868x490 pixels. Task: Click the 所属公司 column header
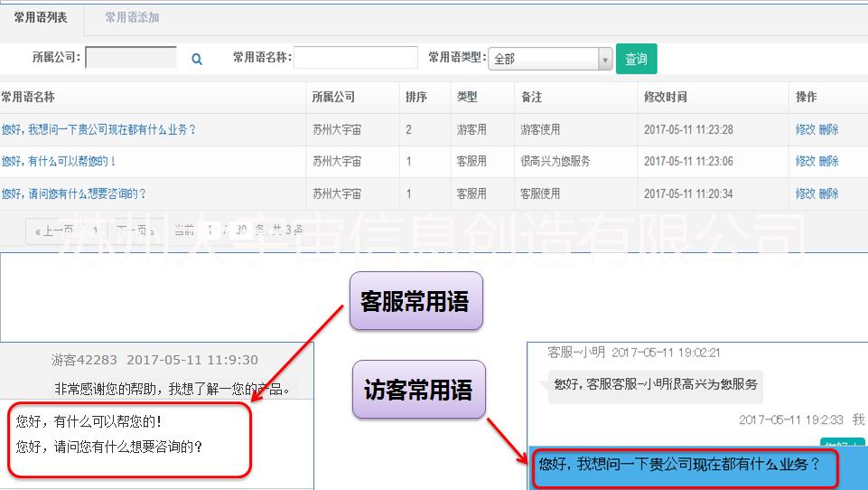click(333, 97)
